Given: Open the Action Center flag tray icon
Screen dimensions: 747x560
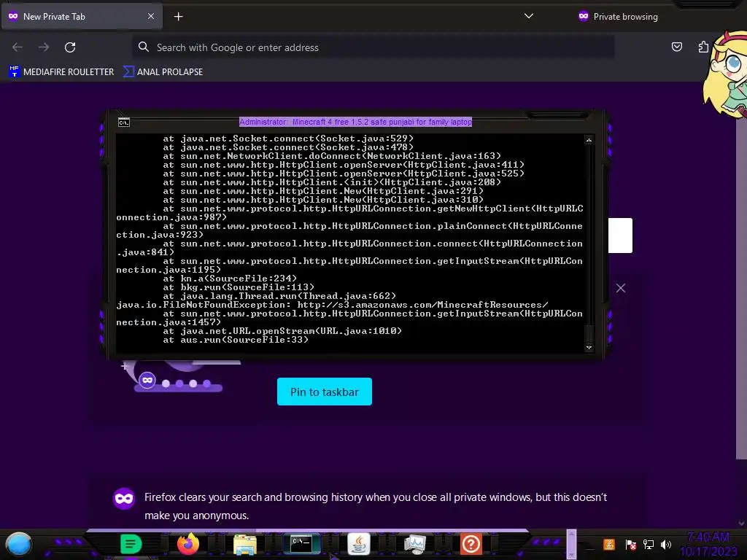Looking at the screenshot, I should coord(631,544).
